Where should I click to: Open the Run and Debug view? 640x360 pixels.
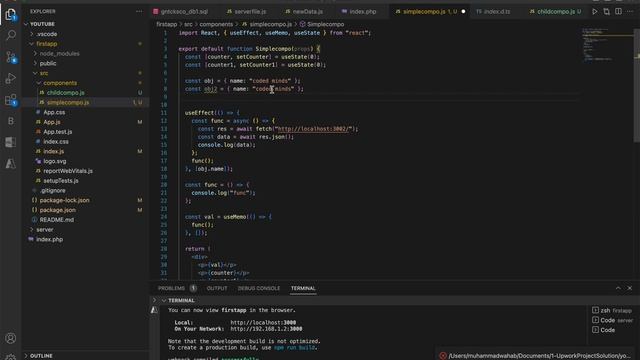point(11,78)
